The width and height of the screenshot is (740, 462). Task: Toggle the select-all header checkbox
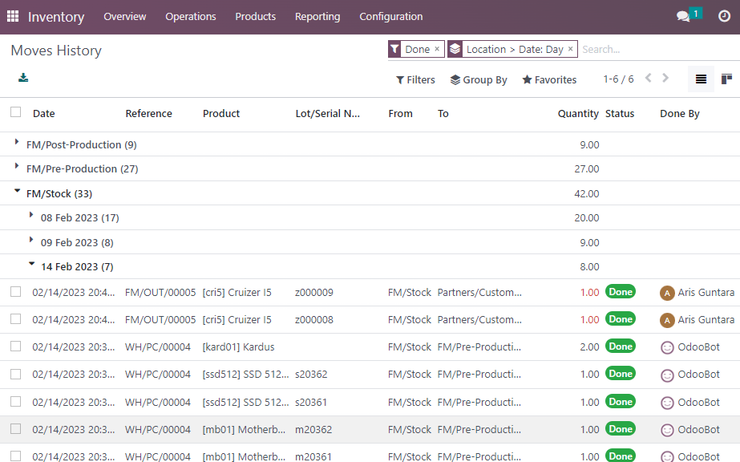(16, 112)
